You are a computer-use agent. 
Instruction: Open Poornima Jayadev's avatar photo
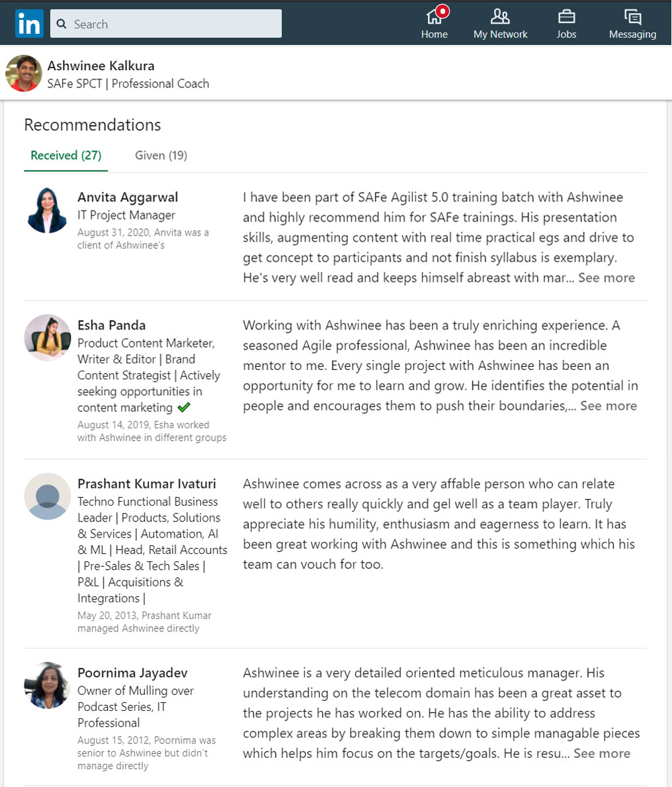coord(48,685)
